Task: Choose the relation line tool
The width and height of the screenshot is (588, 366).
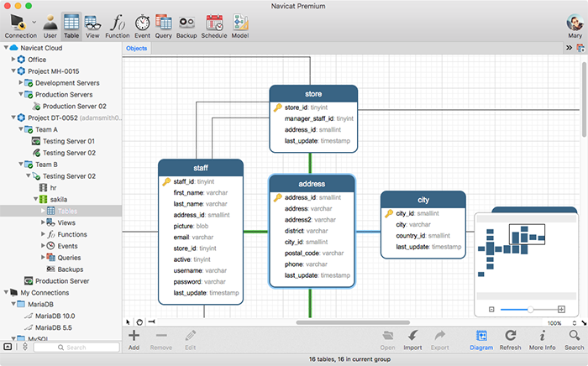Action: [151, 322]
